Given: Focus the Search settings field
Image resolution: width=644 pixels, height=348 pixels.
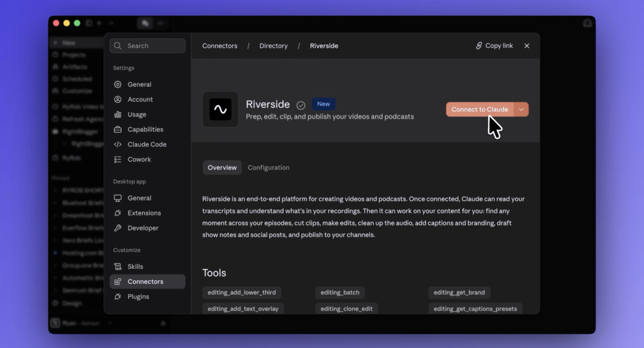Looking at the screenshot, I should coord(147,46).
